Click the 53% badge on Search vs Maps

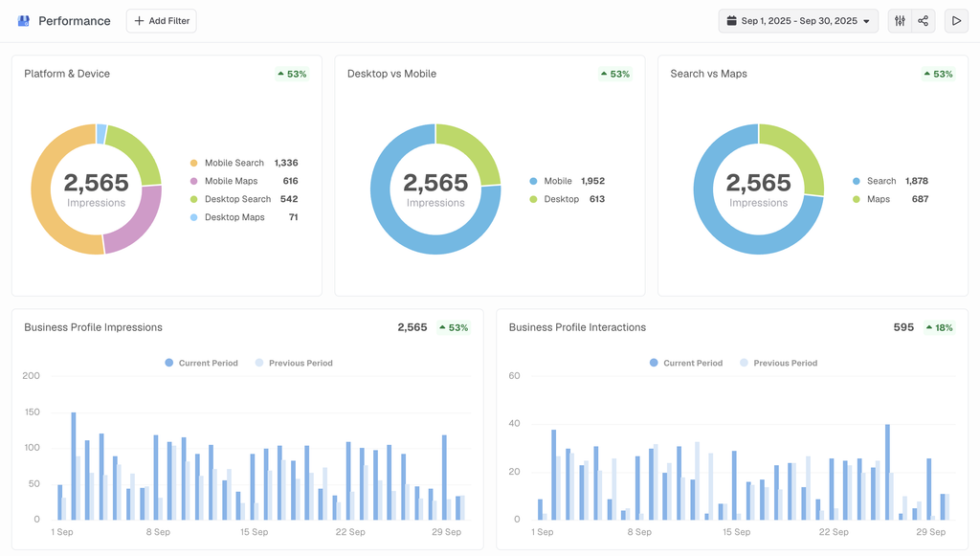pos(938,74)
